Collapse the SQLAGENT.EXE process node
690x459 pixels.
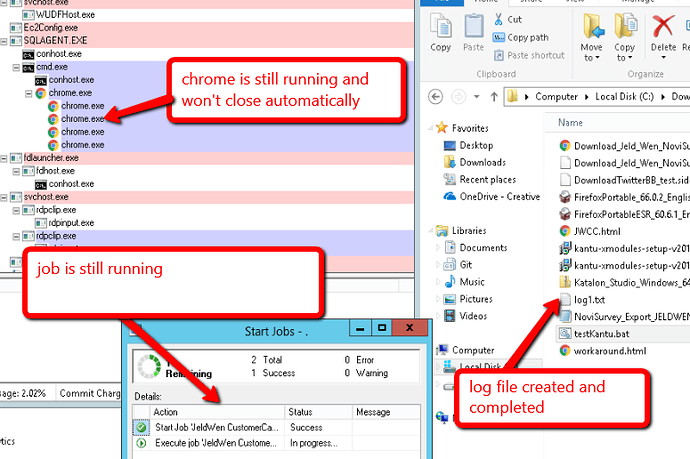pos(4,41)
